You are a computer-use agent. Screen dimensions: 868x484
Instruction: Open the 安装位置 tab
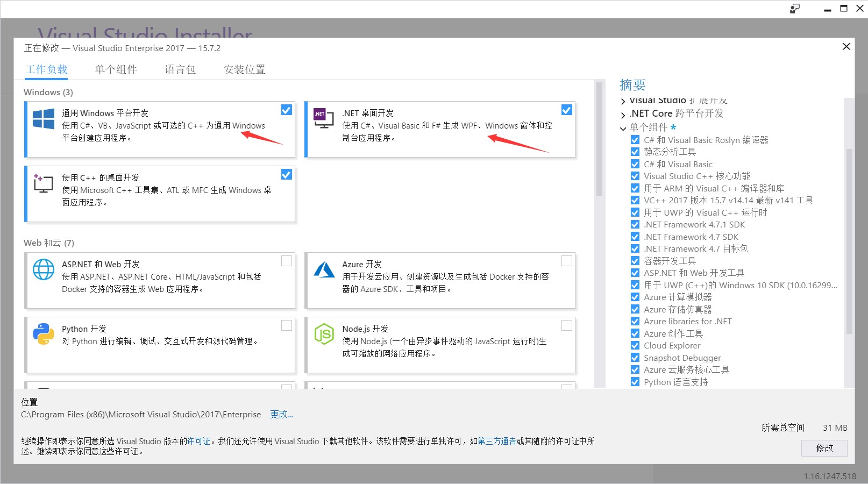tap(245, 69)
